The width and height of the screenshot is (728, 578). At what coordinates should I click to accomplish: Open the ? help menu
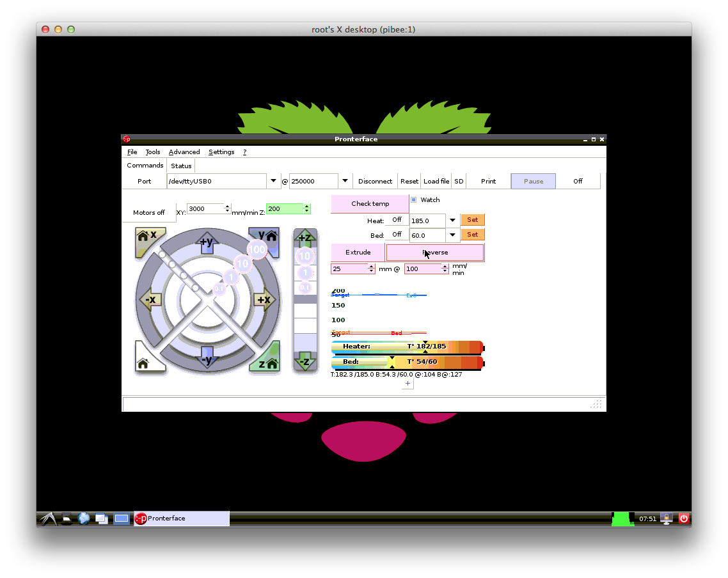point(244,152)
